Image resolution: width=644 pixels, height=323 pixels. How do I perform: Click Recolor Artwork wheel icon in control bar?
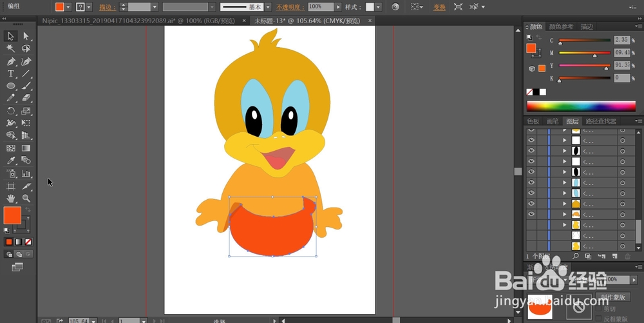tap(395, 7)
